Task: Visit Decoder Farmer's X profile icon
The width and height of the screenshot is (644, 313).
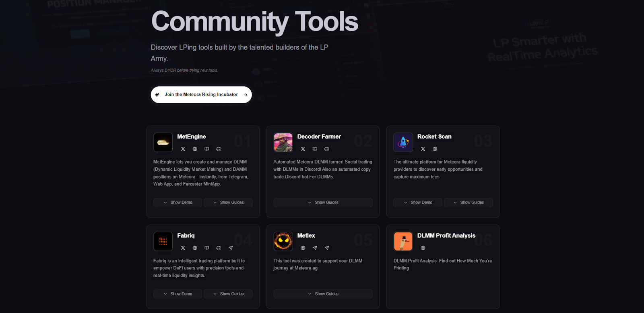Action: pos(303,149)
